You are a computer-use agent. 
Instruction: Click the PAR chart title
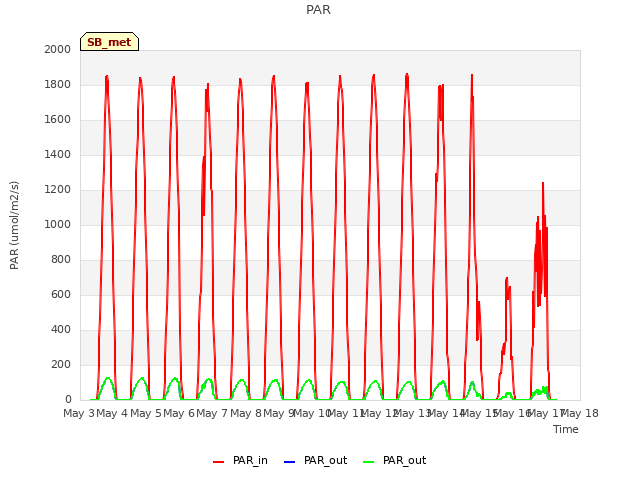point(318,10)
